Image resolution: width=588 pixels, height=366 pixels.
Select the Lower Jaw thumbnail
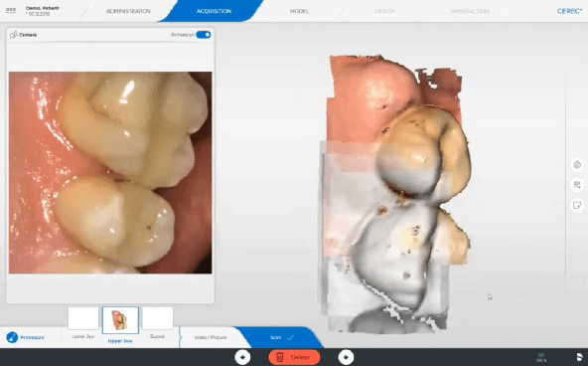click(83, 318)
